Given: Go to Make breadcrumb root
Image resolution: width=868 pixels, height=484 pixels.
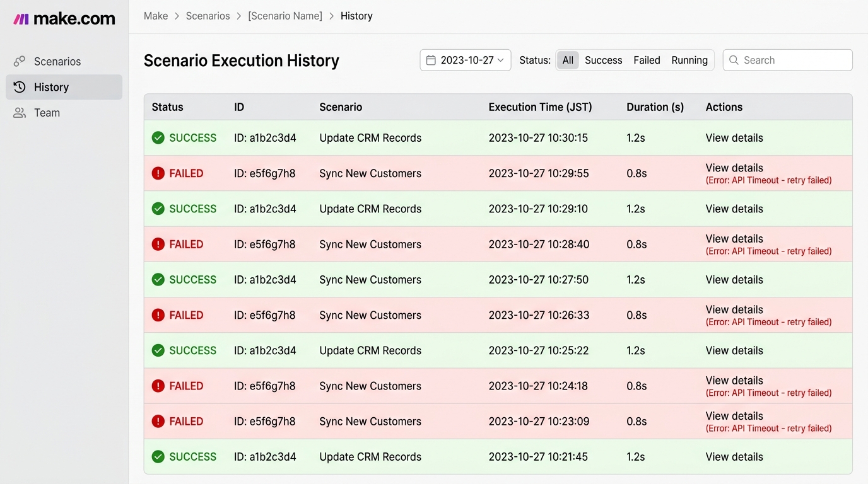Looking at the screenshot, I should pyautogui.click(x=156, y=16).
